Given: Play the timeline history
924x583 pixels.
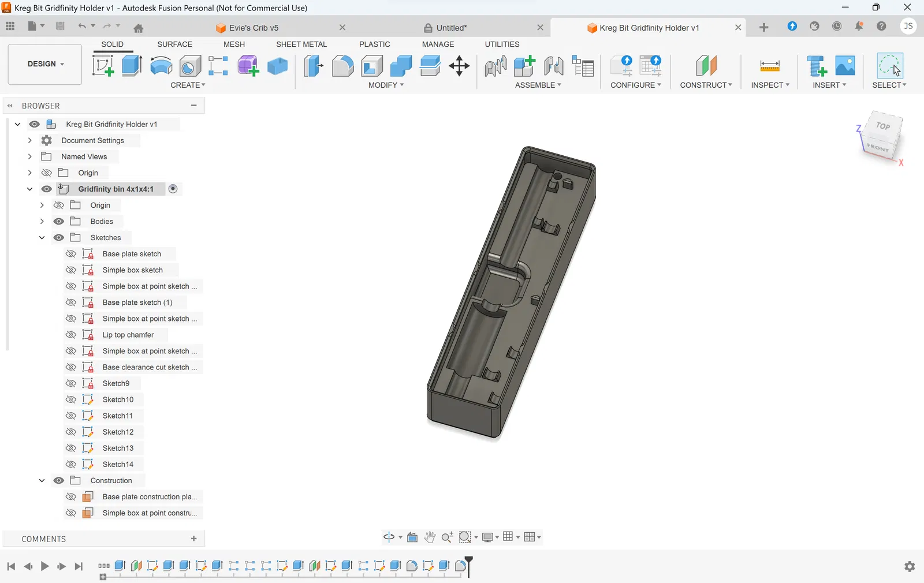Looking at the screenshot, I should [x=44, y=566].
